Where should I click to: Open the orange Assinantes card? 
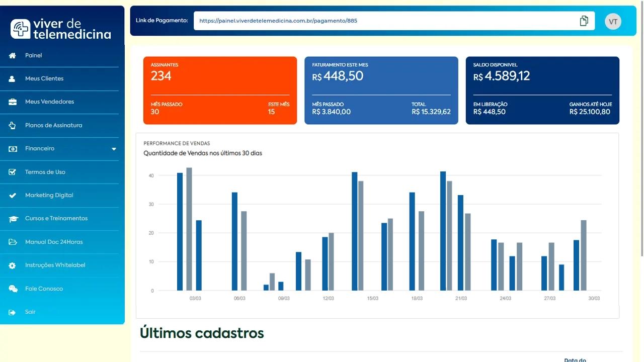coord(220,90)
